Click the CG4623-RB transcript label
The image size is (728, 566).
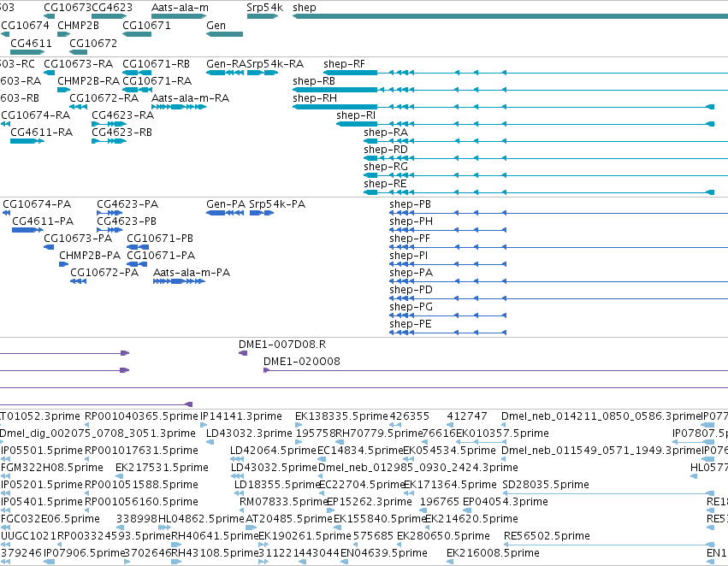tap(121, 133)
